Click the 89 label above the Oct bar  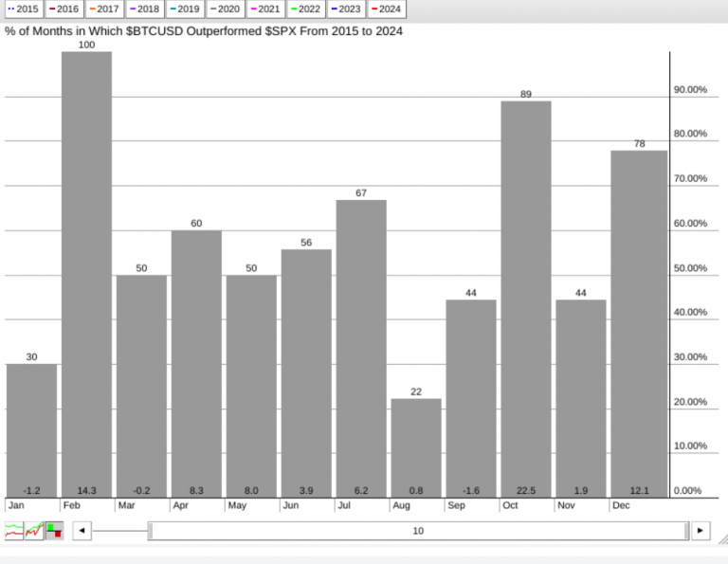[x=526, y=94]
